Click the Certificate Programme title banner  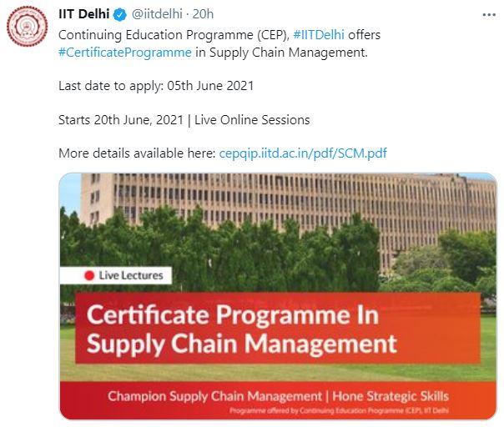(242, 329)
